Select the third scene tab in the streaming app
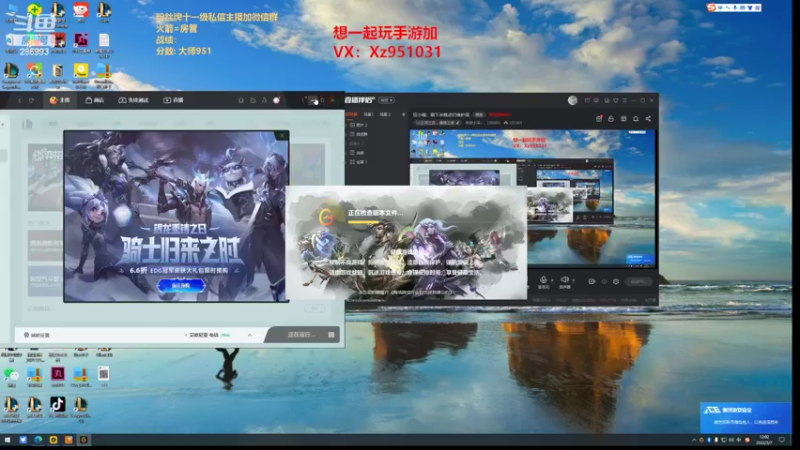Screen dimensions: 800x450 385,114
